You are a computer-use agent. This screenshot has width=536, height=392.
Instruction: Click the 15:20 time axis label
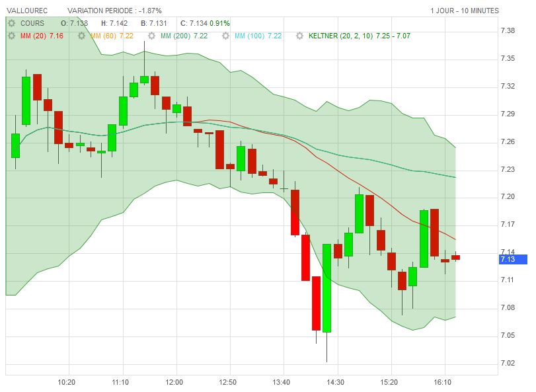[389, 382]
